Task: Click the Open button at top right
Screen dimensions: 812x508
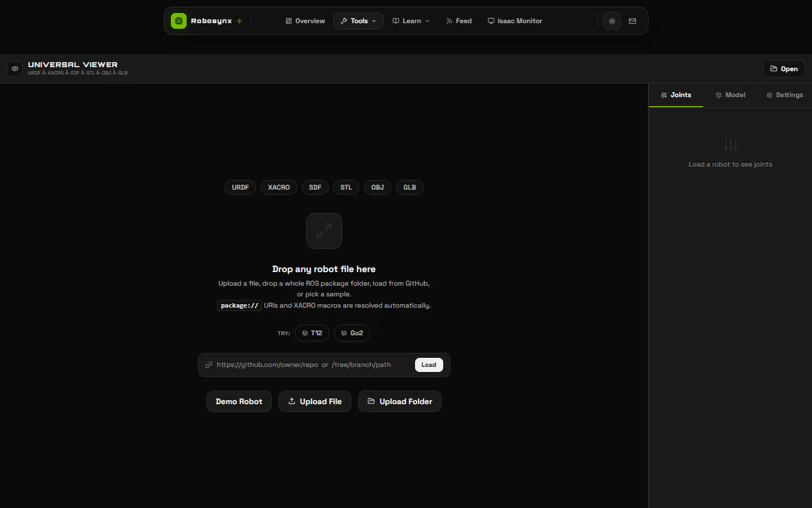Action: 784,69
